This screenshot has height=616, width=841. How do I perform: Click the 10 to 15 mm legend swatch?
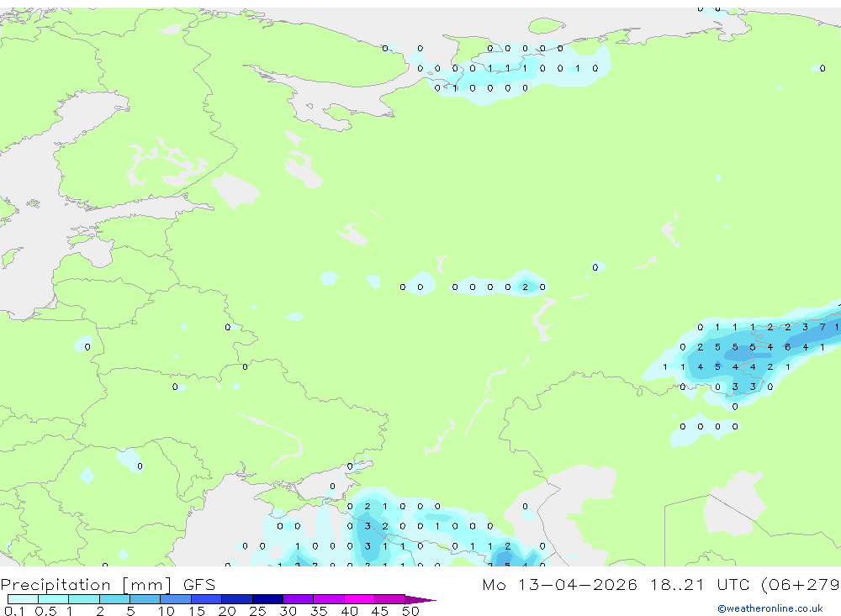(x=176, y=599)
